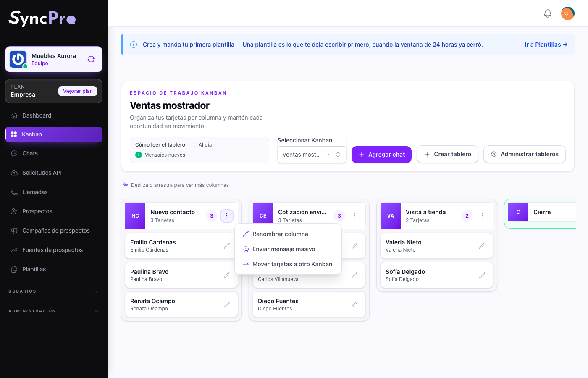Edit the Carlos Villanueva card with the pencil icon
The height and width of the screenshot is (378, 588).
point(354,275)
